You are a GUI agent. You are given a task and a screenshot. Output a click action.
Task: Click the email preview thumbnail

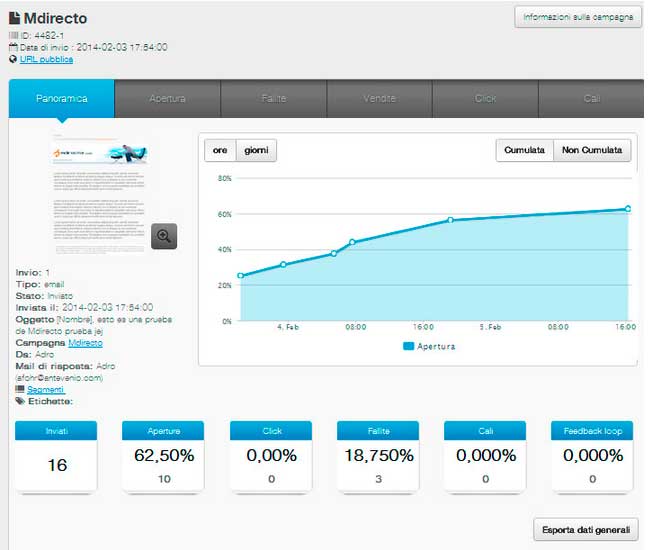99,194
